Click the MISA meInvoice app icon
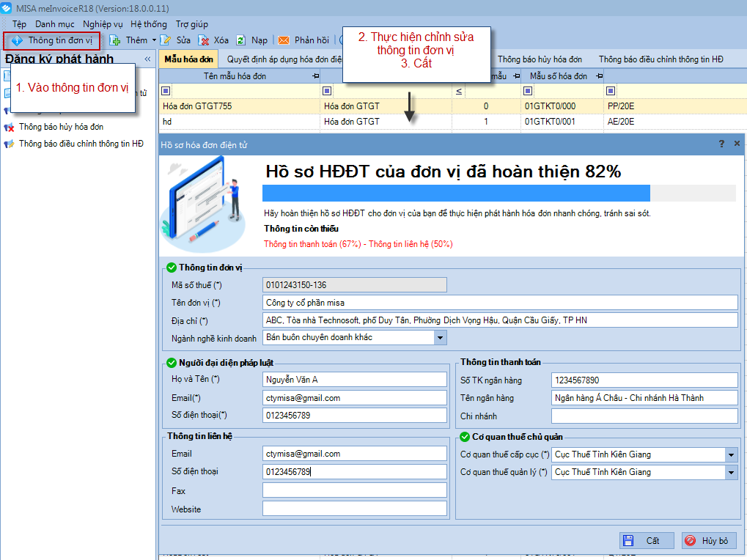This screenshot has height=560, width=747. pyautogui.click(x=7, y=8)
